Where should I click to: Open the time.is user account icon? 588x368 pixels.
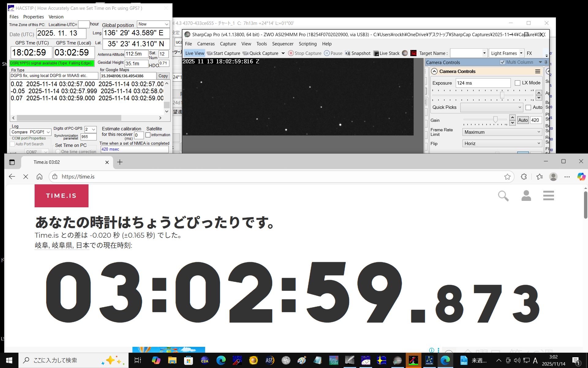[x=526, y=196]
